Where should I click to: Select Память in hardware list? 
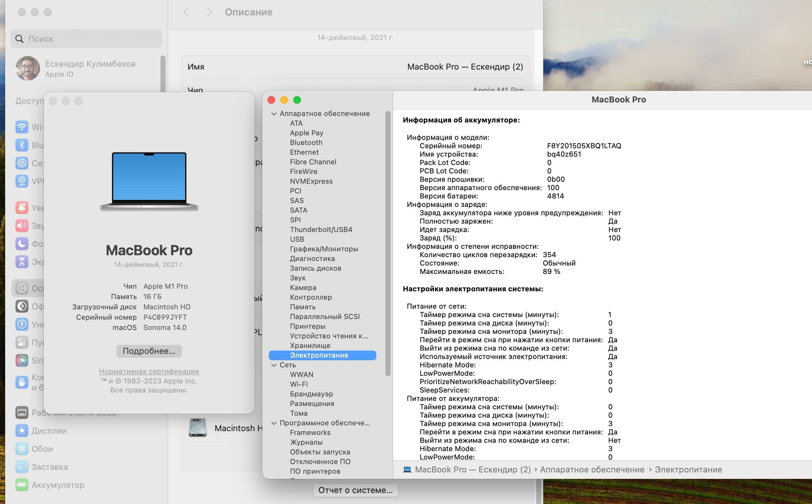point(303,307)
